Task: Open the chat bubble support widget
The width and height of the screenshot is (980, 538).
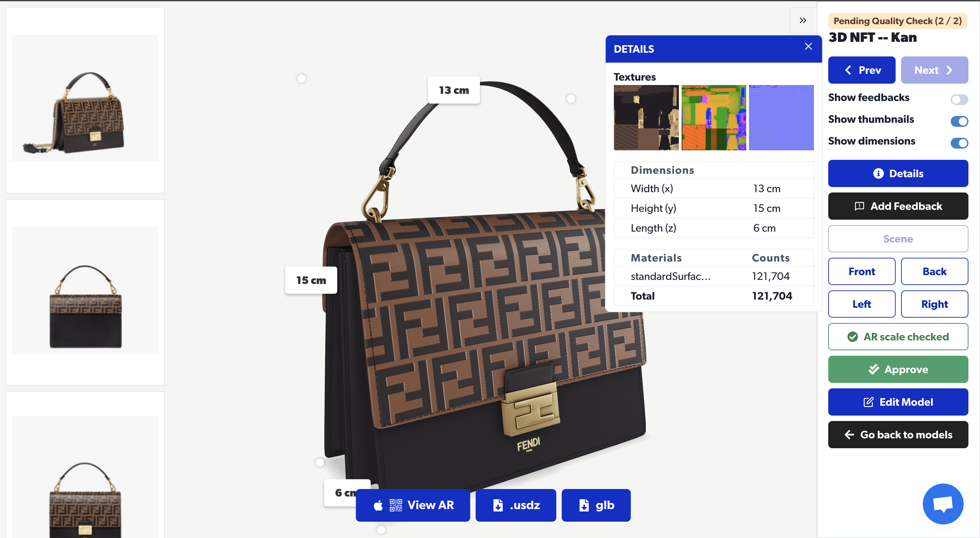Action: [943, 504]
